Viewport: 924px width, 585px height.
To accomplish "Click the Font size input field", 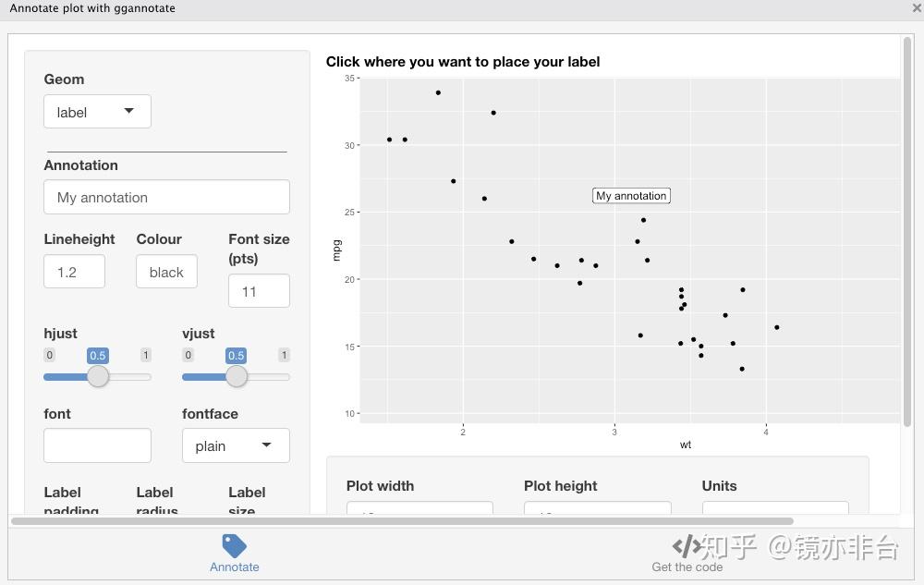I will tap(259, 291).
